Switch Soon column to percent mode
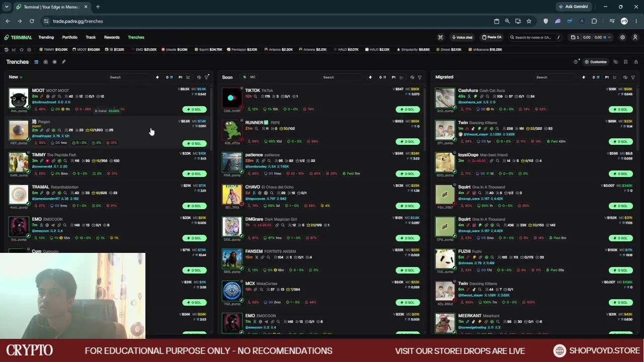Viewport: 644px width, 362px height. [245, 77]
